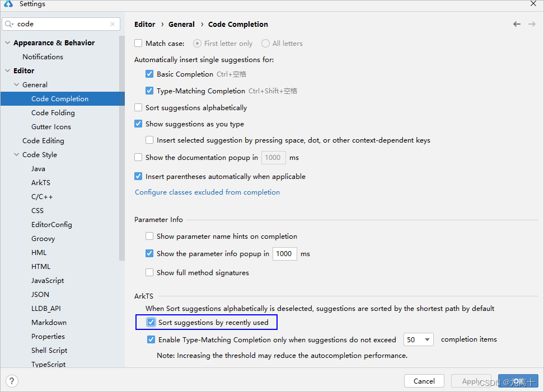544x392 pixels.
Task: Click the settings tree vertical scrollbar
Action: 122,148
